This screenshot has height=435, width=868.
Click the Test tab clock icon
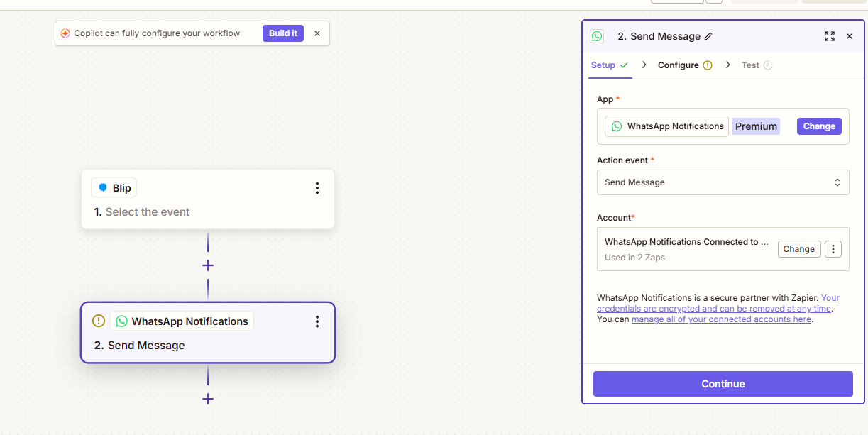(x=768, y=65)
